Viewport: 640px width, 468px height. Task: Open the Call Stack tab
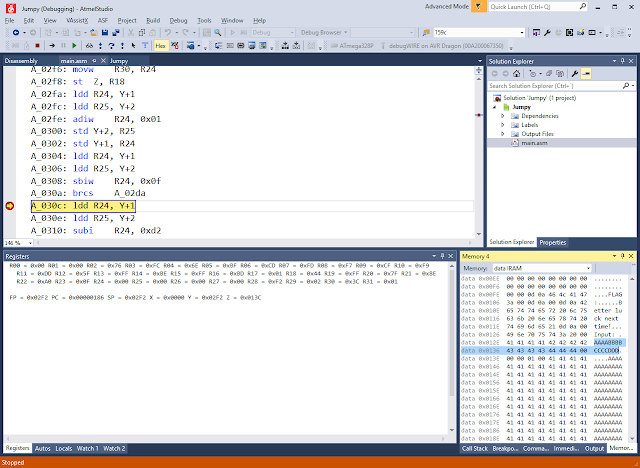475,448
